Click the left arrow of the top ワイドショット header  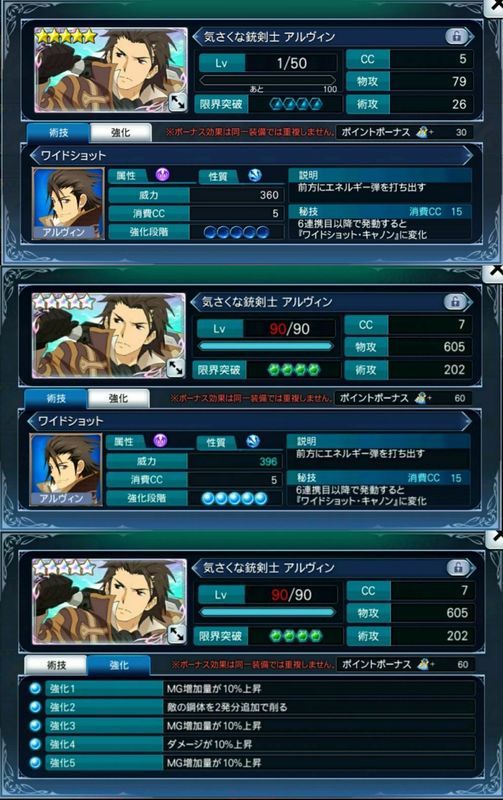(34, 156)
